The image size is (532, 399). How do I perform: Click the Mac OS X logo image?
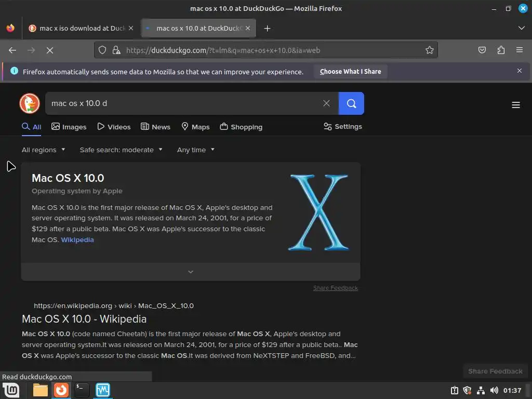coord(318,212)
